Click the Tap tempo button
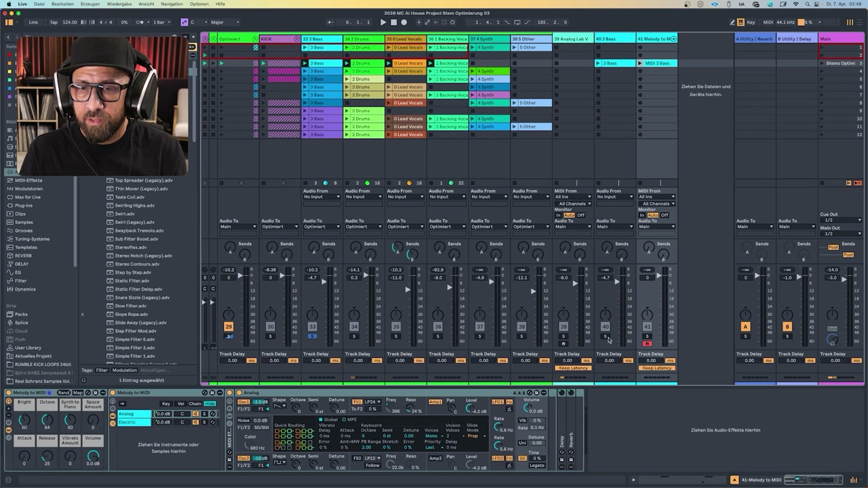Viewport: 868px width, 488px height. [x=54, y=22]
